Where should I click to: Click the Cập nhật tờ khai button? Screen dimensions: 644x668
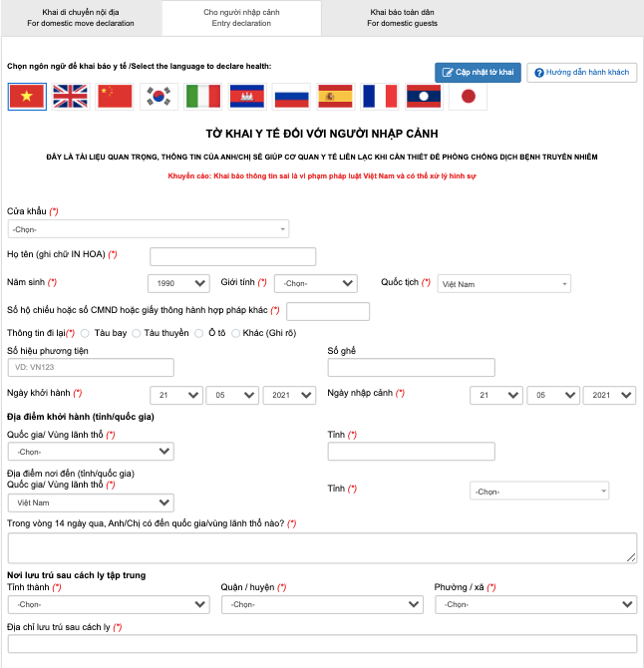tap(478, 73)
